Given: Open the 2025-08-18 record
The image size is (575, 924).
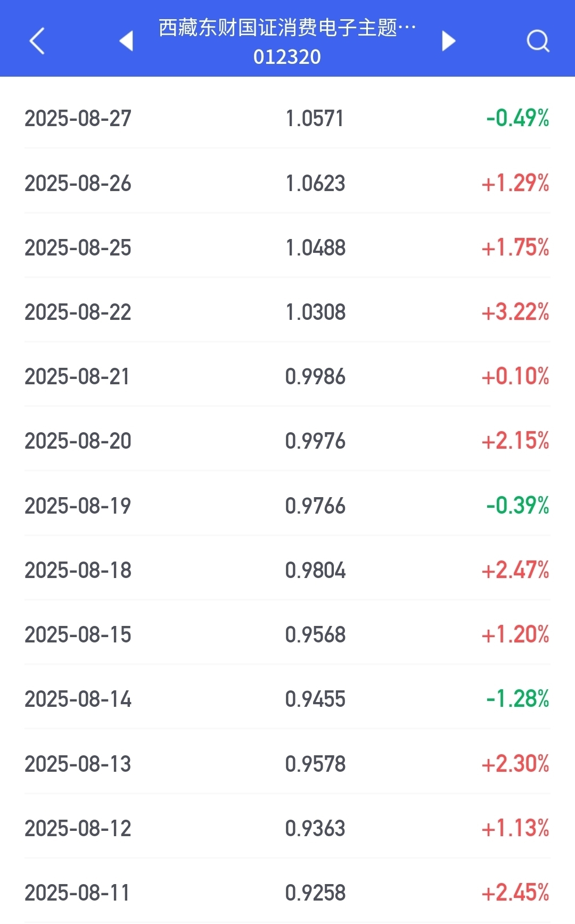Looking at the screenshot, I should point(287,570).
